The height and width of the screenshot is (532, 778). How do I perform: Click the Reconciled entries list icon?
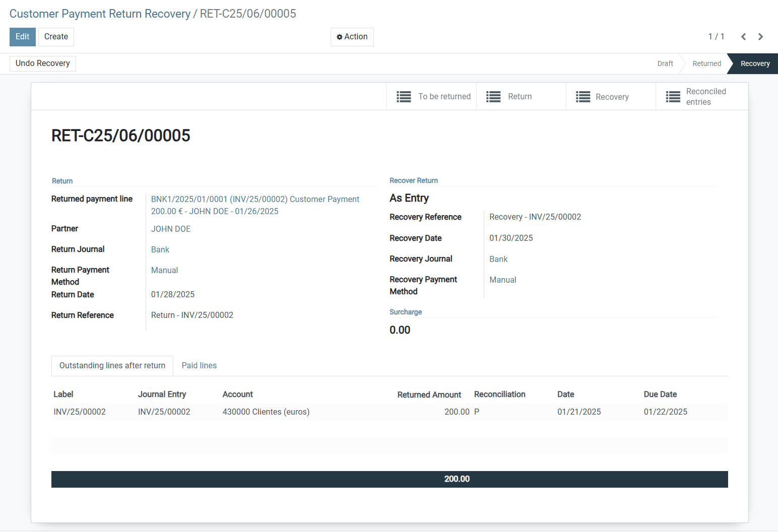coord(673,96)
